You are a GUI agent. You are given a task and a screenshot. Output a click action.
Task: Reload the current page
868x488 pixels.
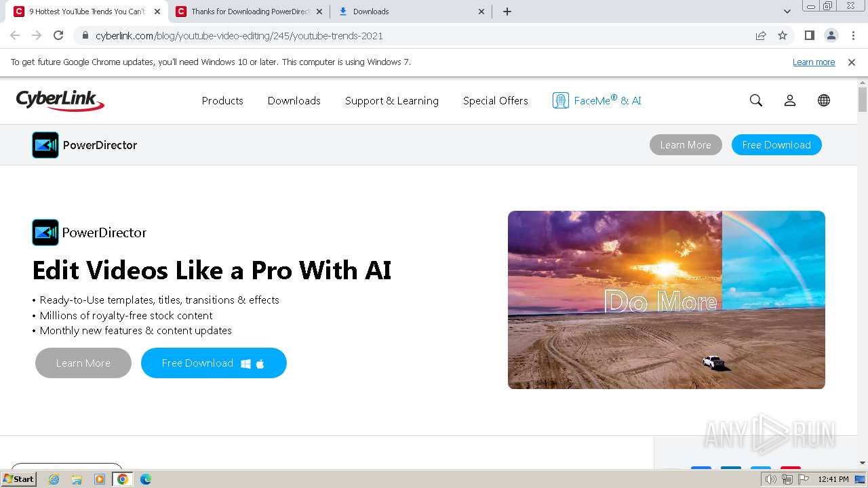point(58,36)
